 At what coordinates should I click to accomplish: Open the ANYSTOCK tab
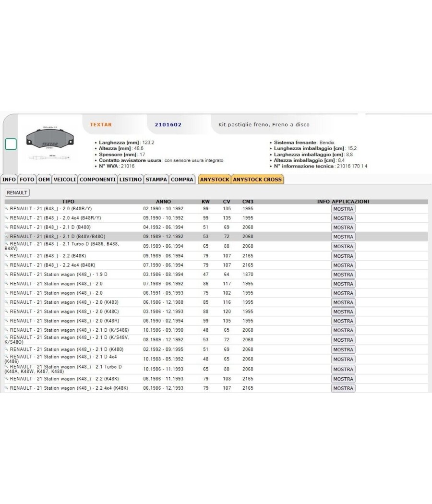(x=215, y=180)
